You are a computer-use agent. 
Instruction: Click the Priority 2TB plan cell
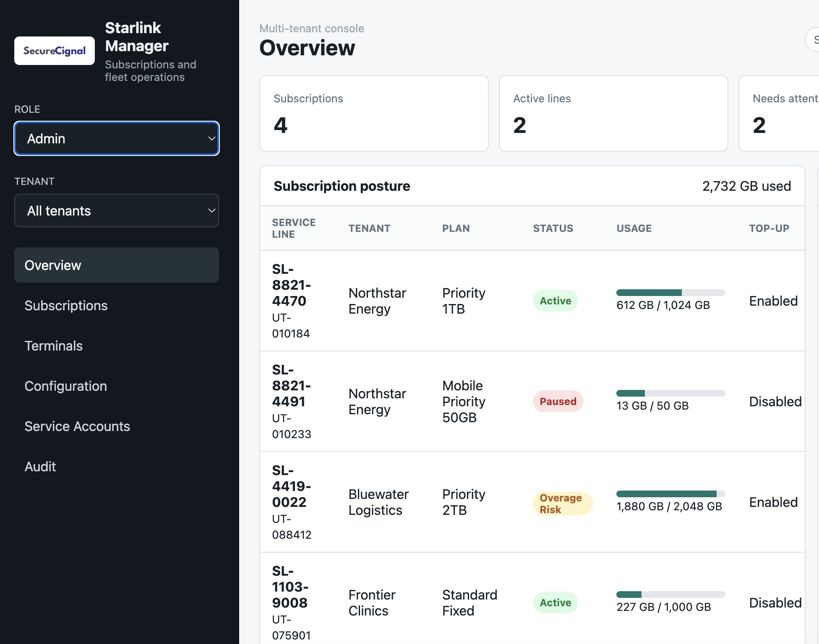(464, 502)
